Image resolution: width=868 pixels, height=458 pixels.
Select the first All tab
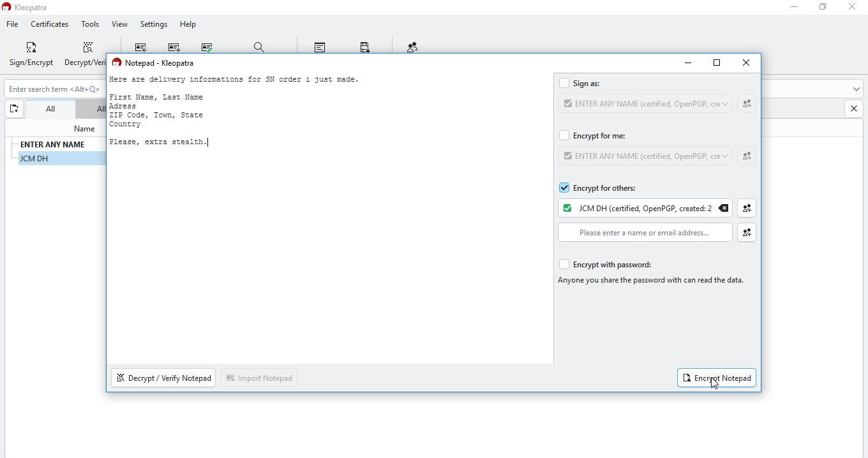click(50, 109)
